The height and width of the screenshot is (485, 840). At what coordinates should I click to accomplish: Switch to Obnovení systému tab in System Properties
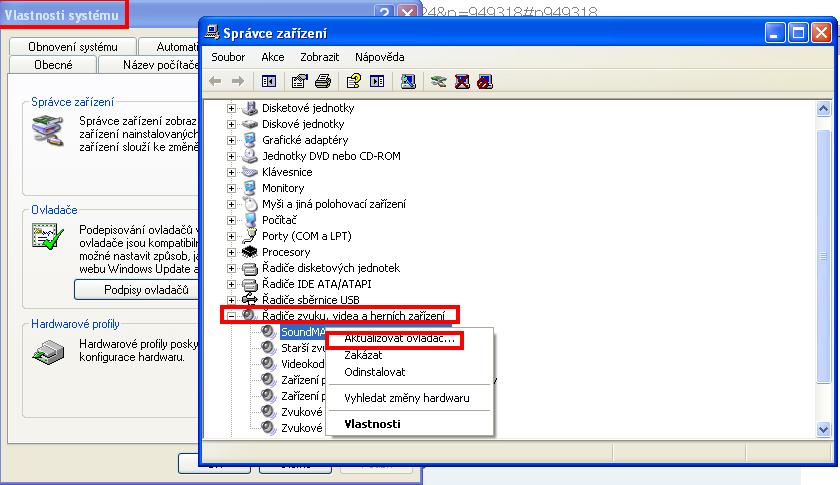coord(73,47)
